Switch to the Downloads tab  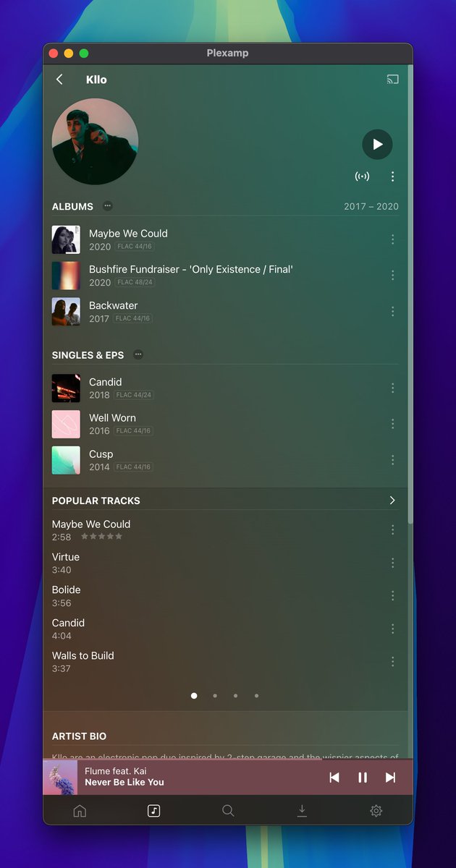302,811
